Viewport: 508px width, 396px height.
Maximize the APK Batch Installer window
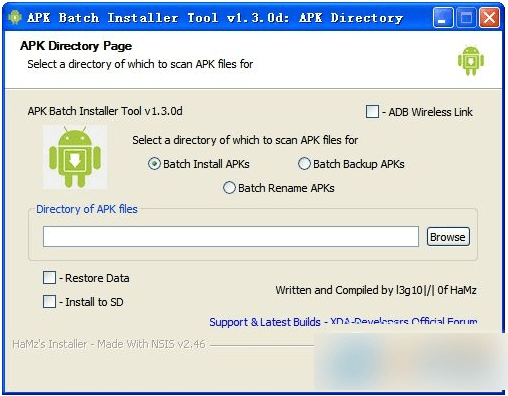tap(466, 17)
